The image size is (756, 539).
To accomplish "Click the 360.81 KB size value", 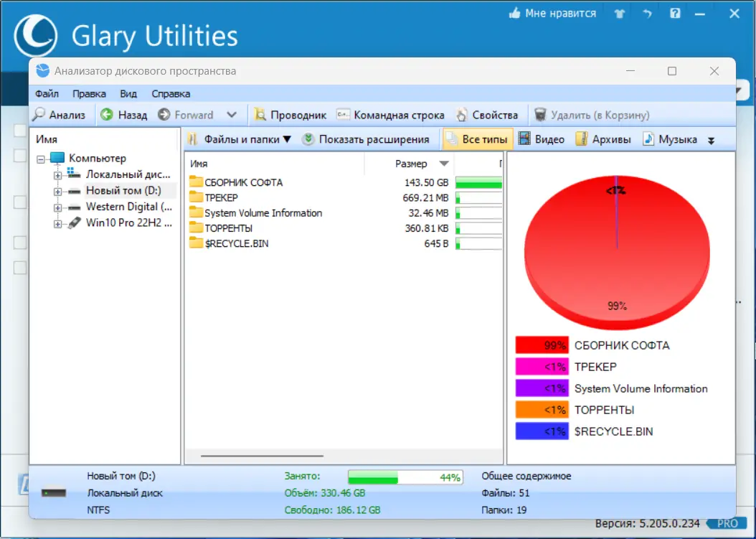I will (426, 228).
